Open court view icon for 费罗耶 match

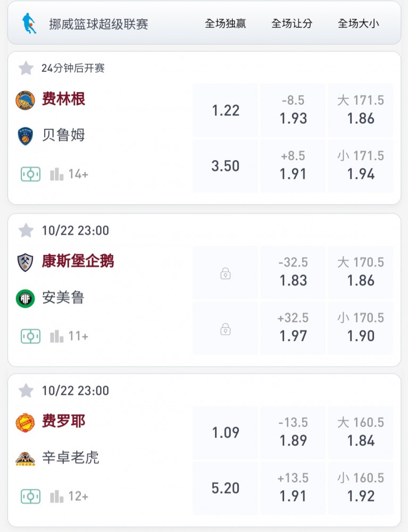(x=30, y=497)
